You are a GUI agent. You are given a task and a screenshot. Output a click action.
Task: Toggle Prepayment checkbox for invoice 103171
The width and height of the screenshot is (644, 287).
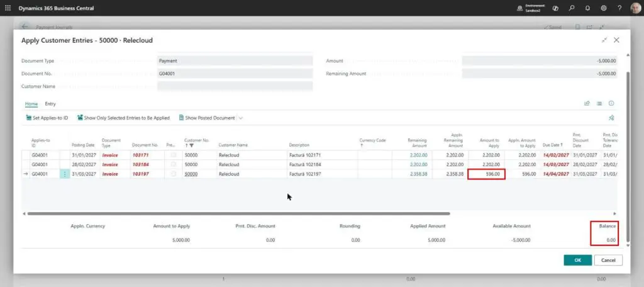(174, 155)
